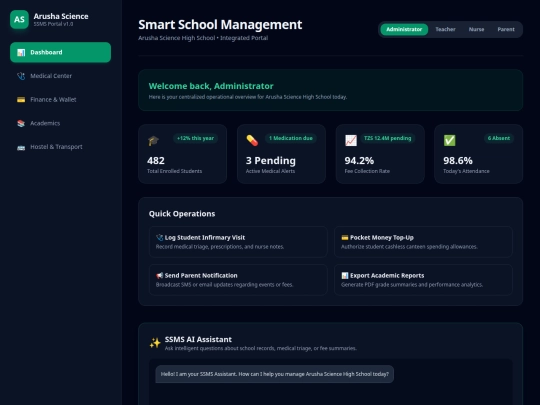The width and height of the screenshot is (540, 405).
Task: Click the stethoscope icon on Log Student Infirmary Visit
Action: coord(159,238)
